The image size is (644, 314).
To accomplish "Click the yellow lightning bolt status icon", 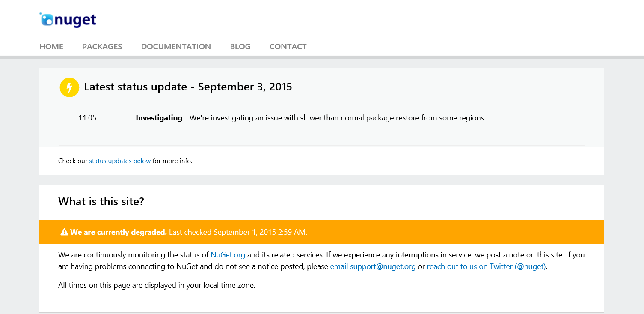I will 69,87.
